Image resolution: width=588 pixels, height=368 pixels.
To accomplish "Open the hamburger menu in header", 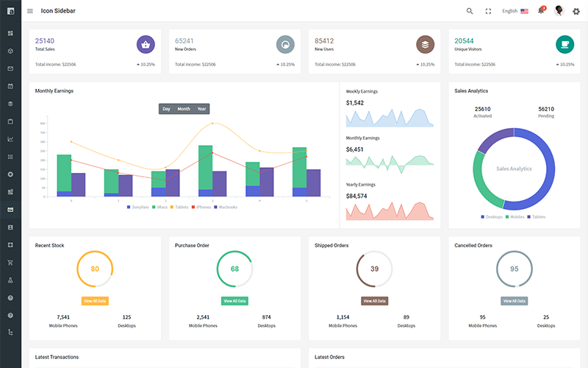I will pos(30,11).
